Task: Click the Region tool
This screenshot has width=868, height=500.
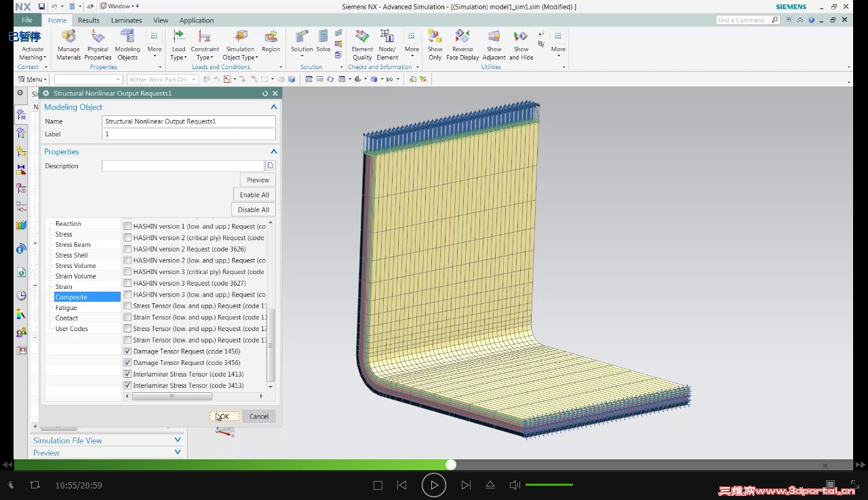Action: click(x=271, y=41)
